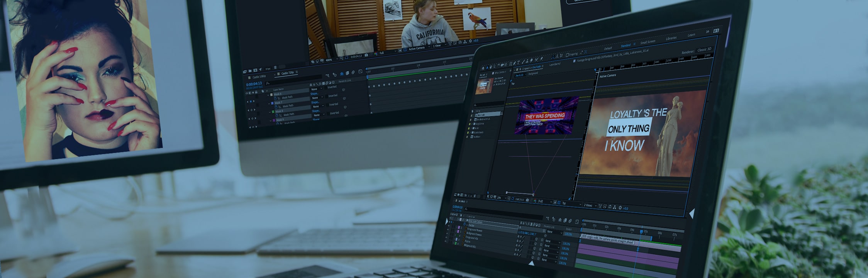Switch to Libraries workspace tab
The width and height of the screenshot is (868, 278).
point(671,38)
